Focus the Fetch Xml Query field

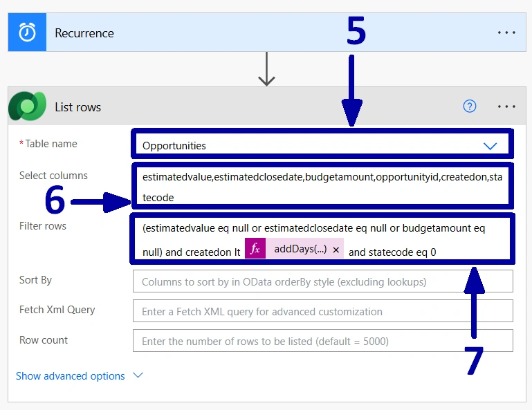pyautogui.click(x=322, y=311)
